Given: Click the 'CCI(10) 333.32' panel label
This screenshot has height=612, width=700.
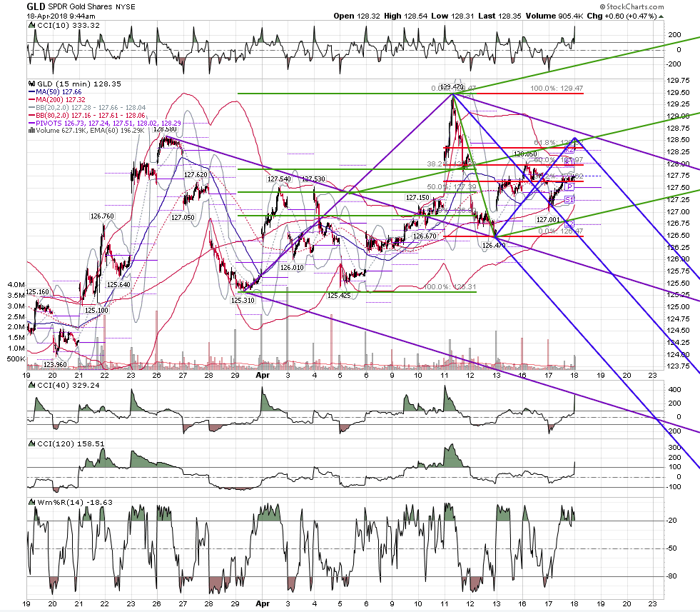Looking at the screenshot, I should [69, 26].
